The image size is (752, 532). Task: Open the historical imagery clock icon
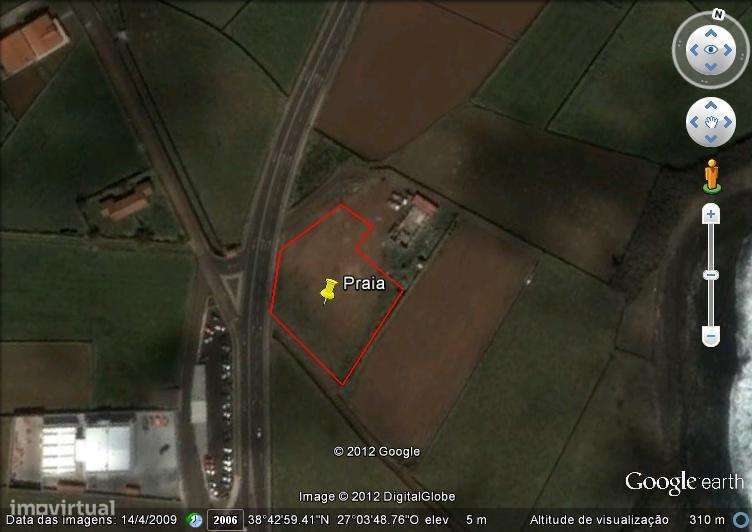click(195, 520)
